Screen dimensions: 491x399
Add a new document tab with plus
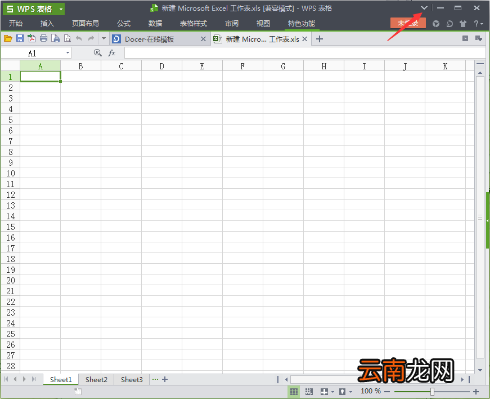point(319,39)
